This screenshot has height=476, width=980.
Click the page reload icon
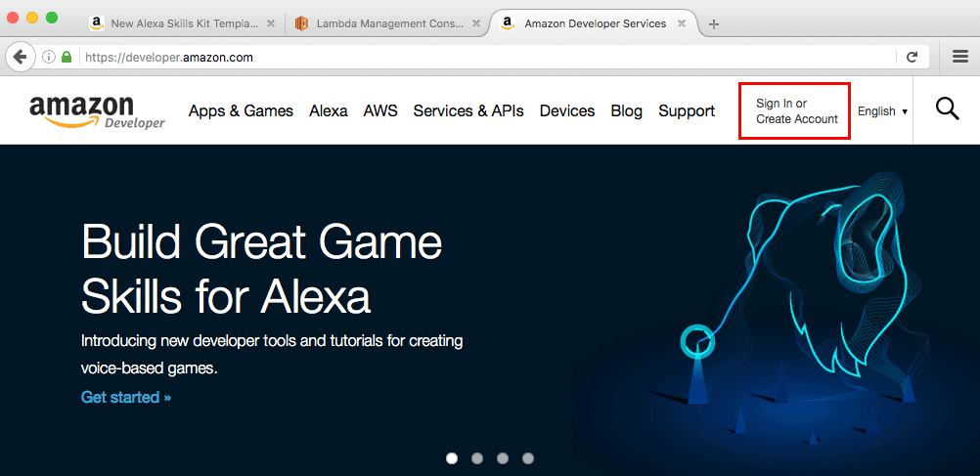912,57
